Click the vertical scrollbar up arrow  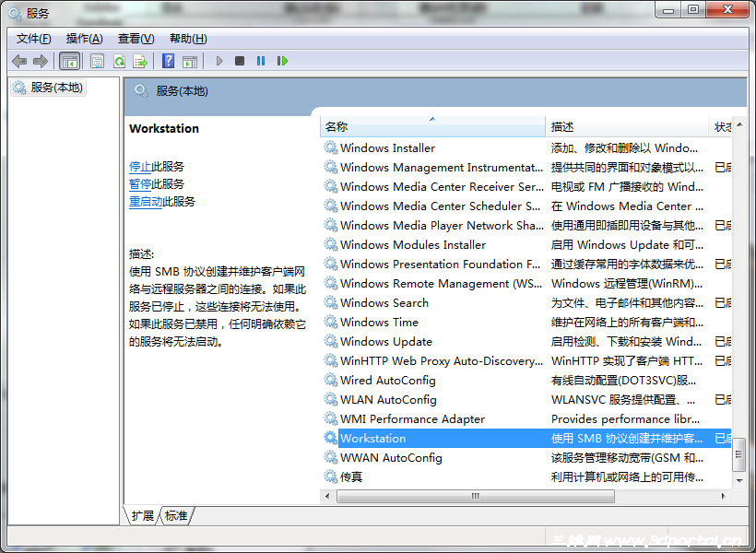click(x=739, y=124)
